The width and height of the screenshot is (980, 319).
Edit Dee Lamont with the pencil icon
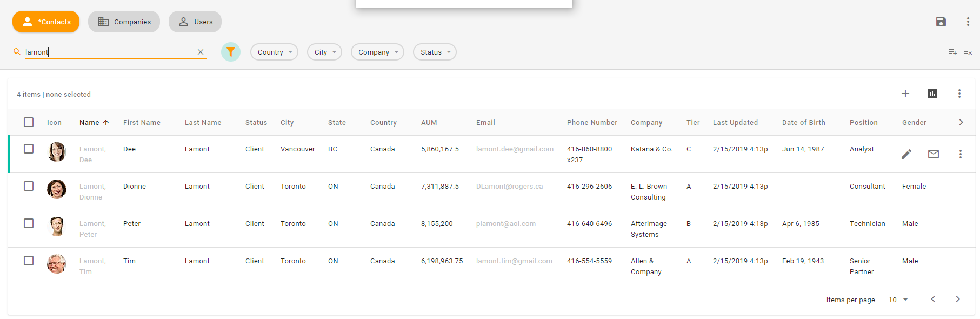[906, 154]
